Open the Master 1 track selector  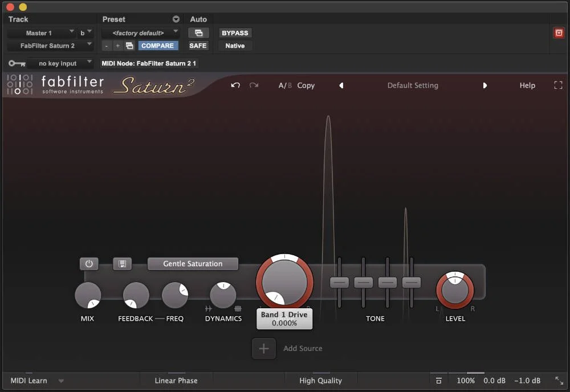pos(41,33)
